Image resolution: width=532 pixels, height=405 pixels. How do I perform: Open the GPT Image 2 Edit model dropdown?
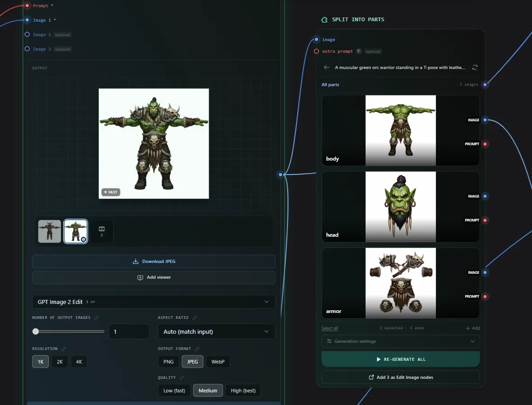pyautogui.click(x=154, y=302)
